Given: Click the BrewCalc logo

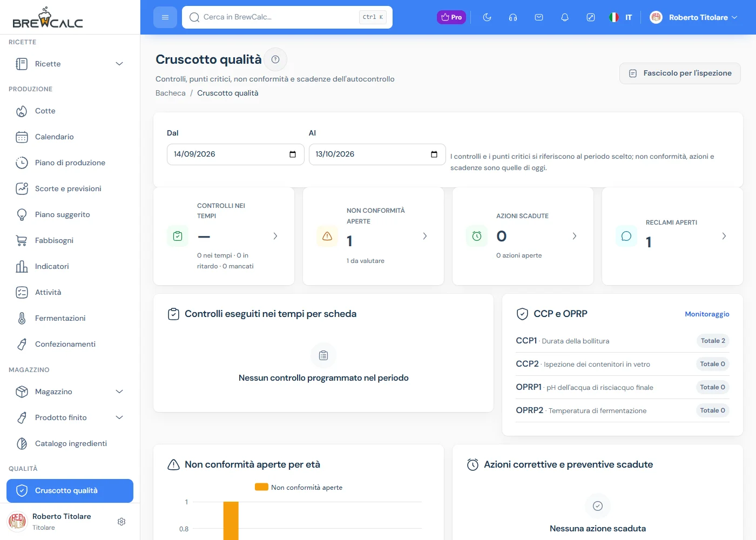Looking at the screenshot, I should (48, 17).
